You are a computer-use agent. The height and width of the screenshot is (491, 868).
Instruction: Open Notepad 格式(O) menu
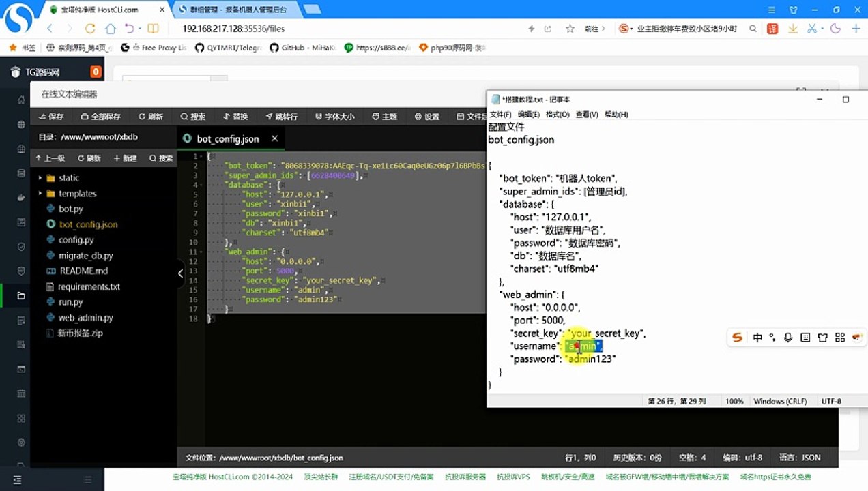558,115
